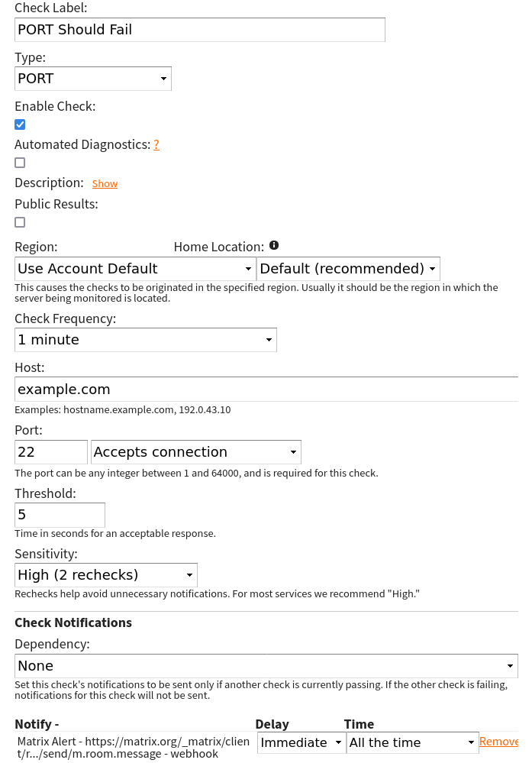Expand the Region dropdown
This screenshot has height=763, width=532.
135,269
